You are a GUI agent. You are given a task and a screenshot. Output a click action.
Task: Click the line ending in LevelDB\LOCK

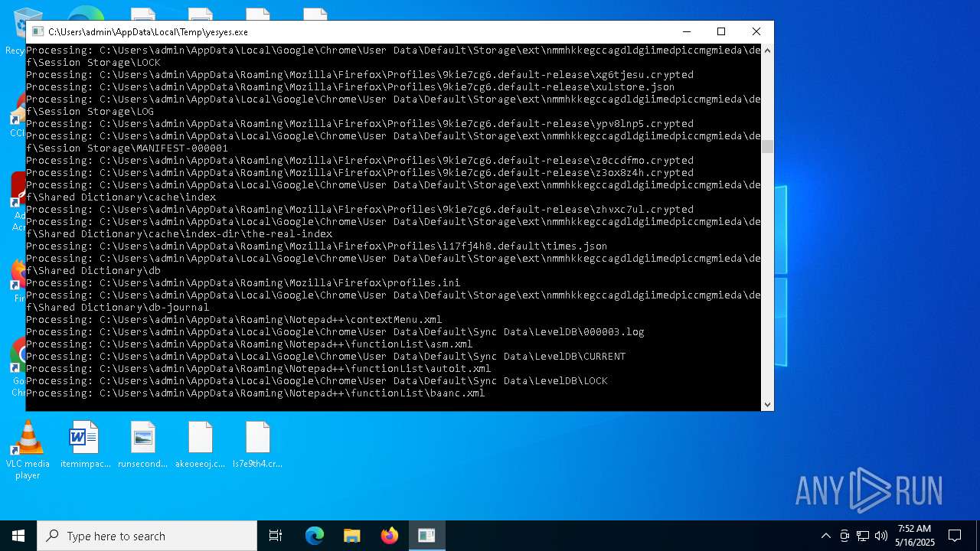coord(317,381)
